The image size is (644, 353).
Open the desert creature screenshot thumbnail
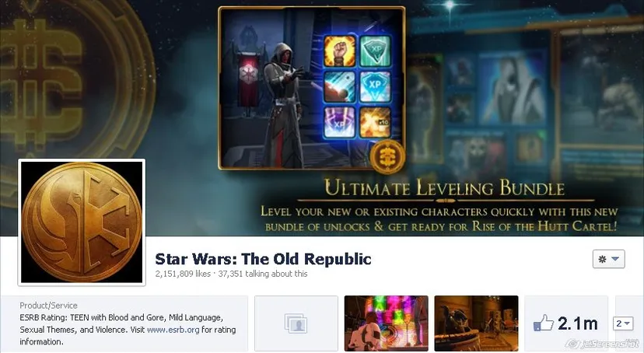coord(477,323)
